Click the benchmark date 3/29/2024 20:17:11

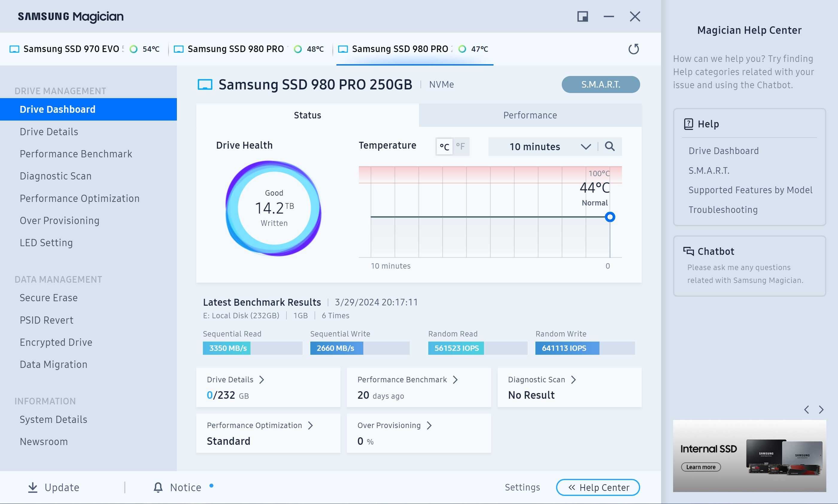click(x=376, y=302)
